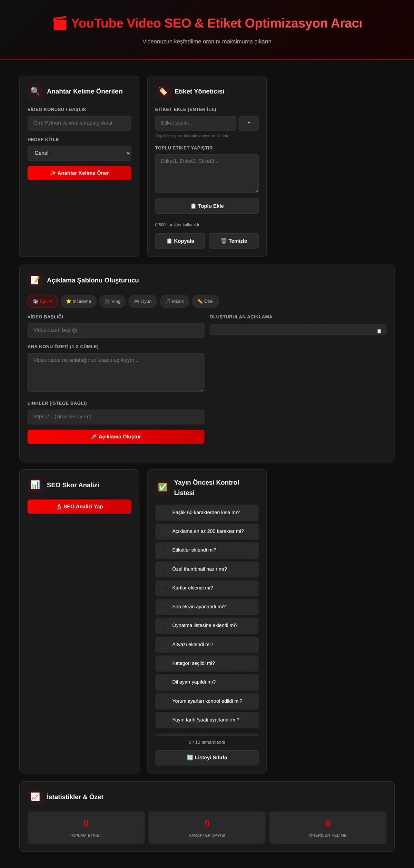Image resolution: width=414 pixels, height=868 pixels.
Task: Click '0/500 karakter kullanıldı' text
Action: [x=177, y=225]
